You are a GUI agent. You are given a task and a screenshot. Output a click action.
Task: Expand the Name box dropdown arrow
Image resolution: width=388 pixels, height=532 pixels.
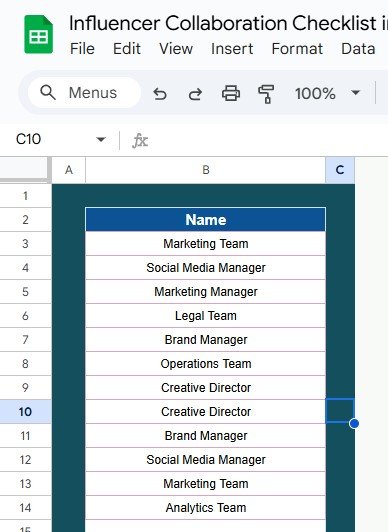101,139
